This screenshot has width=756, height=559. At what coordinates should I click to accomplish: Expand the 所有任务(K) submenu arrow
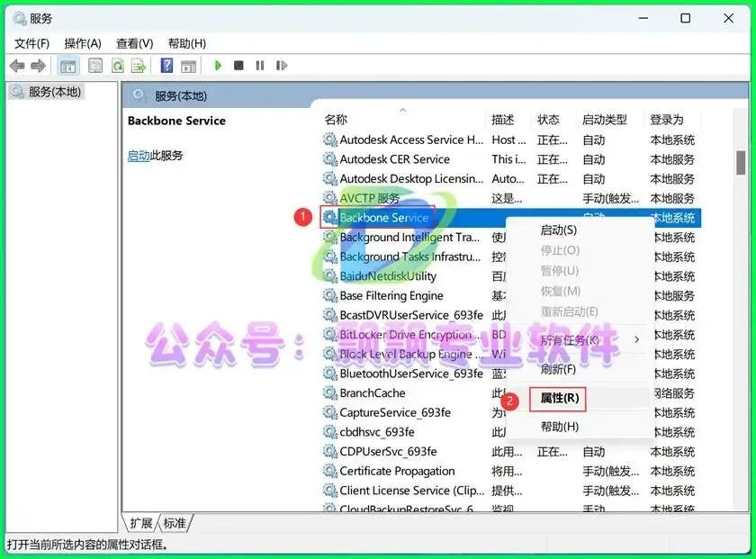point(637,340)
